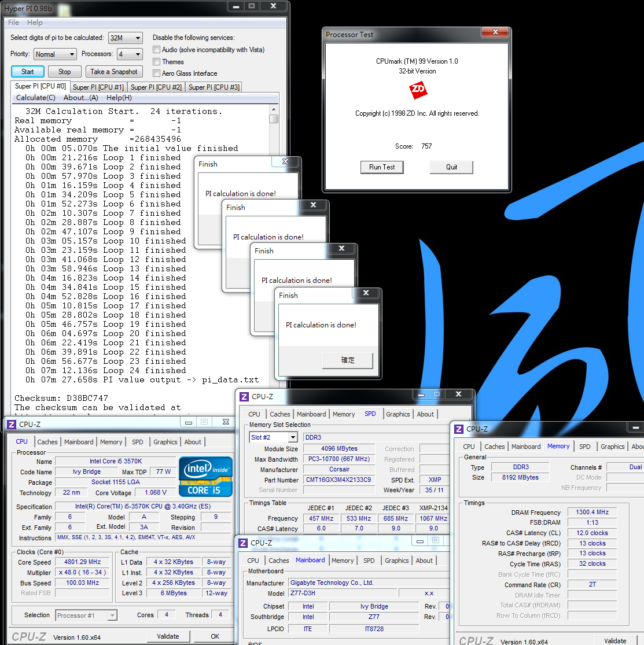The height and width of the screenshot is (645, 644).
Task: Open SPD tab in CPU-Z CPU window
Action: [x=138, y=442]
